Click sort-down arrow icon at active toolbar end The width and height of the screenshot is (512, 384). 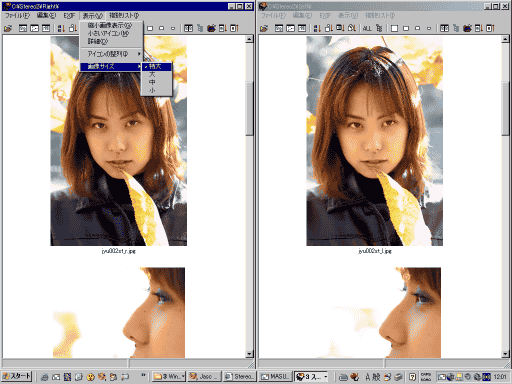[x=223, y=28]
